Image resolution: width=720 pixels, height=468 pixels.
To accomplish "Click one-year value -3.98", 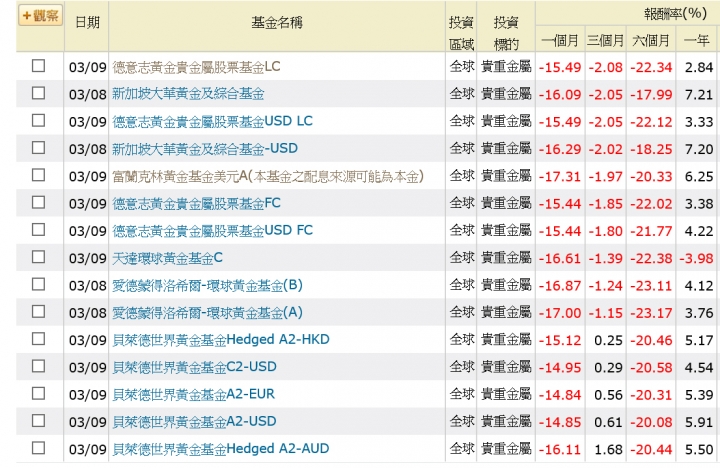I will click(696, 259).
